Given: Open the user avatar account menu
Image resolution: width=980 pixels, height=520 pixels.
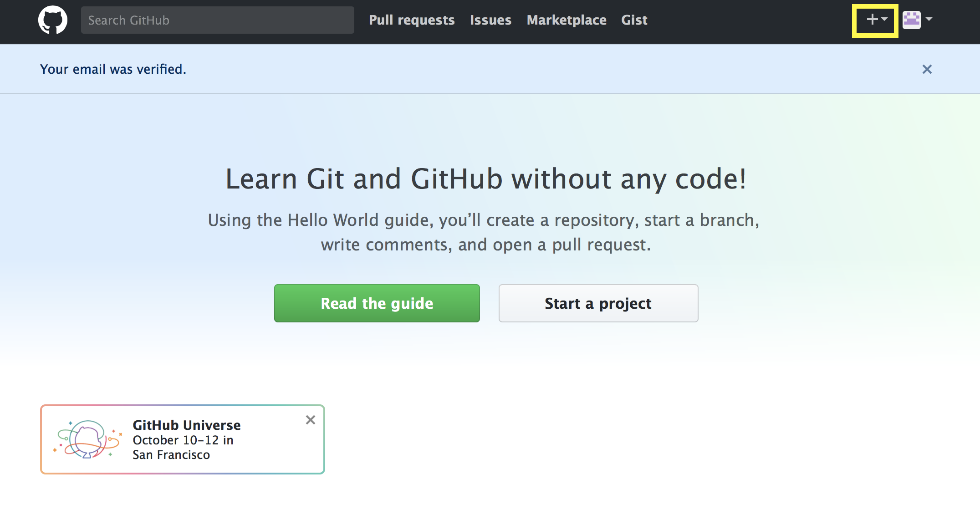Looking at the screenshot, I should click(917, 20).
